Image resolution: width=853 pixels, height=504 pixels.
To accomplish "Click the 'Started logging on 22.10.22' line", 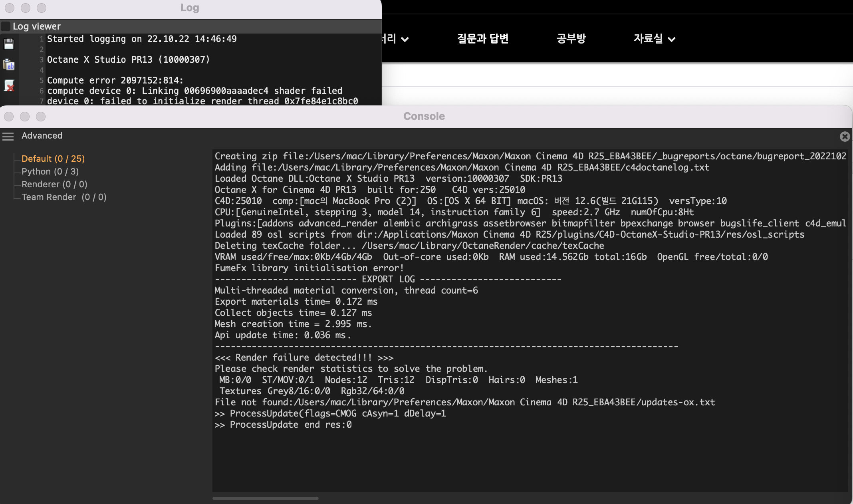I will [142, 39].
